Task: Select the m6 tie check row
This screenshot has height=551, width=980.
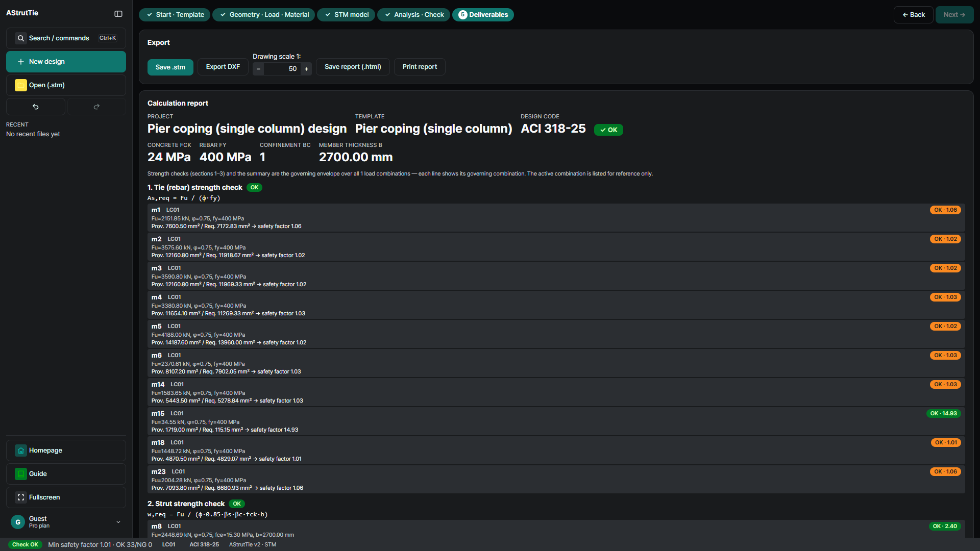Action: click(x=556, y=363)
